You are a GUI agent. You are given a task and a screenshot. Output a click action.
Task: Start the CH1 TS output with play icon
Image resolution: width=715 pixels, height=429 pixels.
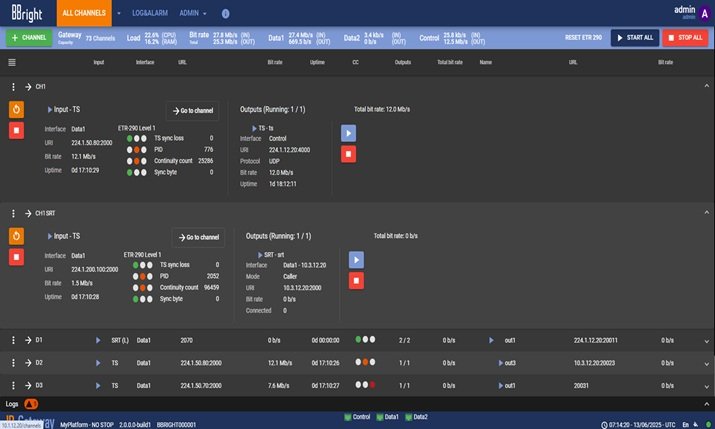348,132
